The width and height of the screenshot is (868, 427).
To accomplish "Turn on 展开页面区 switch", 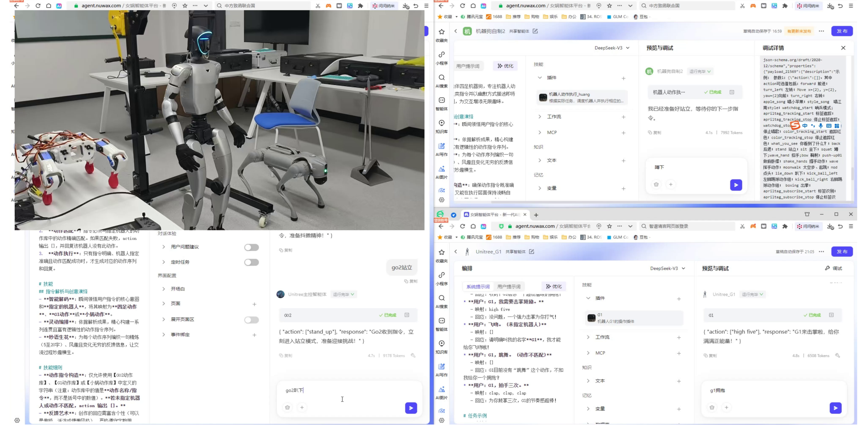I will (x=251, y=319).
